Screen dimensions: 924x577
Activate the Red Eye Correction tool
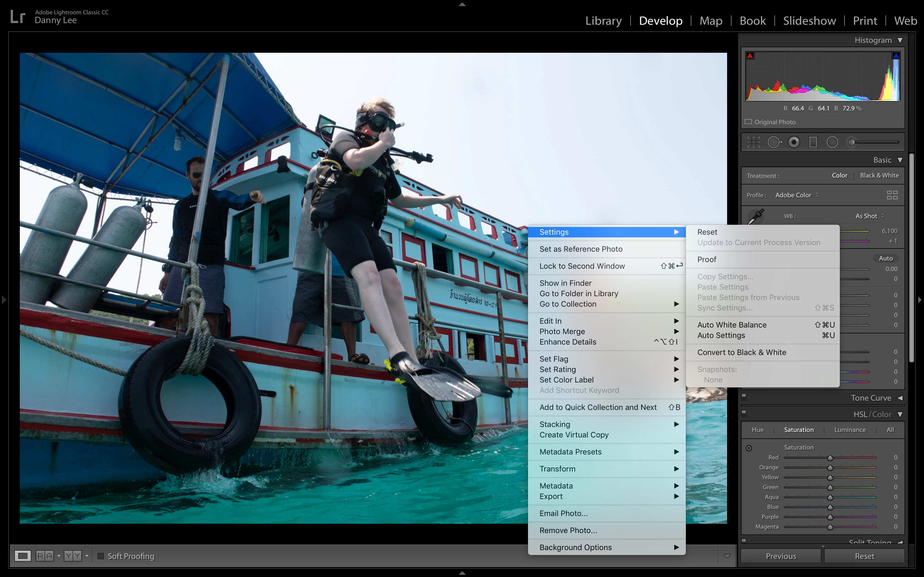(794, 142)
